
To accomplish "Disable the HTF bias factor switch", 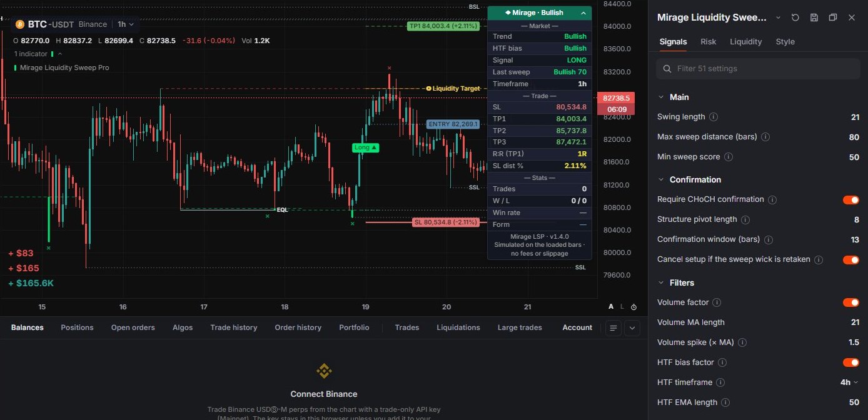I will [x=850, y=362].
